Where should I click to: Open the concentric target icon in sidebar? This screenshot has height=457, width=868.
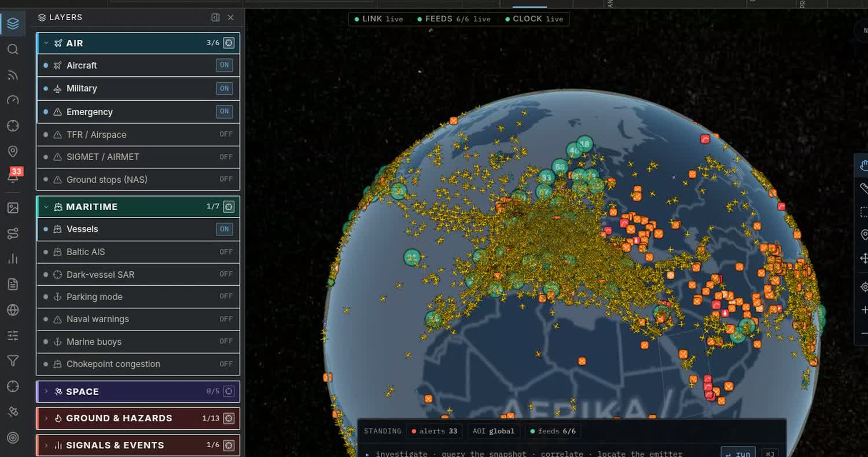pos(13,437)
